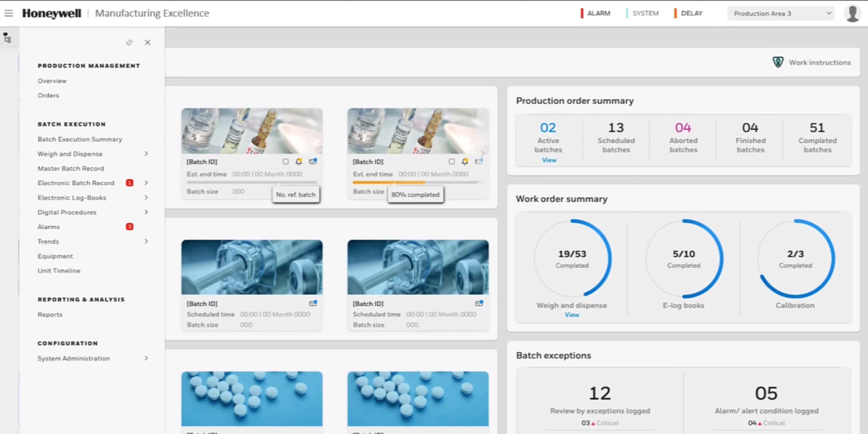868x434 pixels.
Task: Tick checkbox on second active batch card
Action: [452, 162]
